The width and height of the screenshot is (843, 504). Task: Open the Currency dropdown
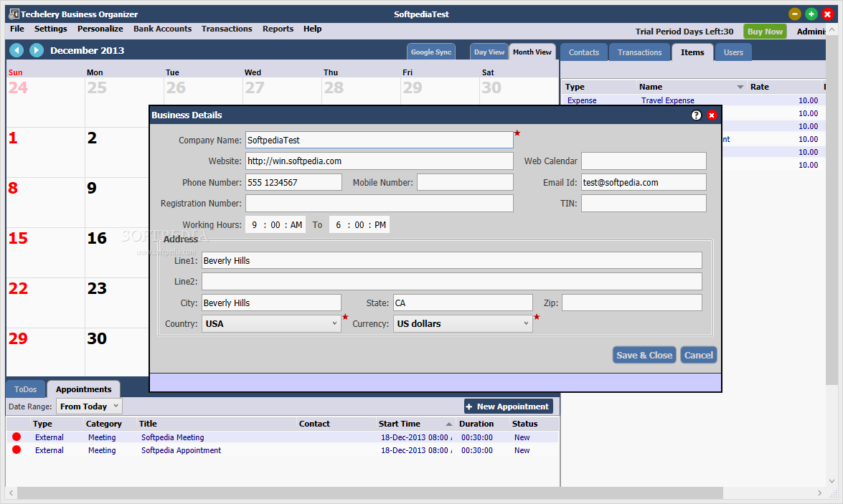tap(463, 323)
